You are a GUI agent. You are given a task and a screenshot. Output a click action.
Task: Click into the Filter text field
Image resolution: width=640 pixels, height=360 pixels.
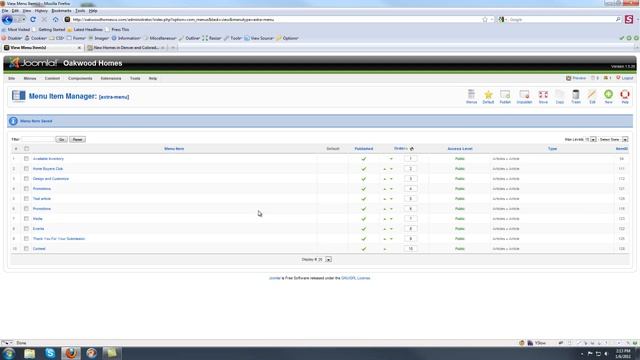coord(38,140)
